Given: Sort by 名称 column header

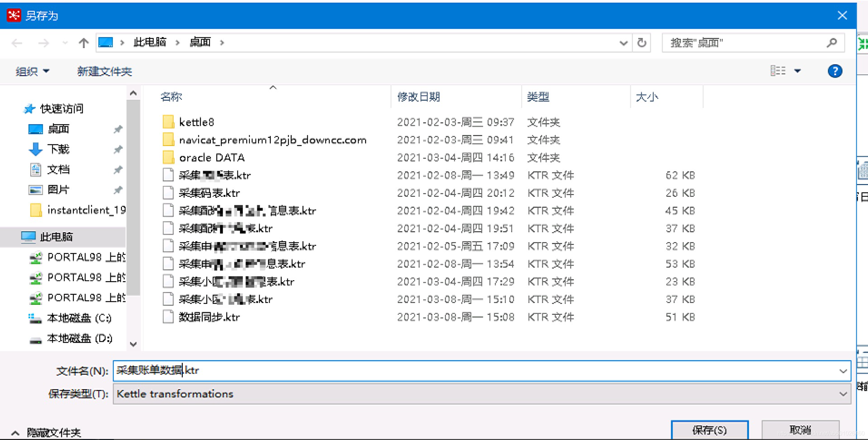Looking at the screenshot, I should click(171, 97).
